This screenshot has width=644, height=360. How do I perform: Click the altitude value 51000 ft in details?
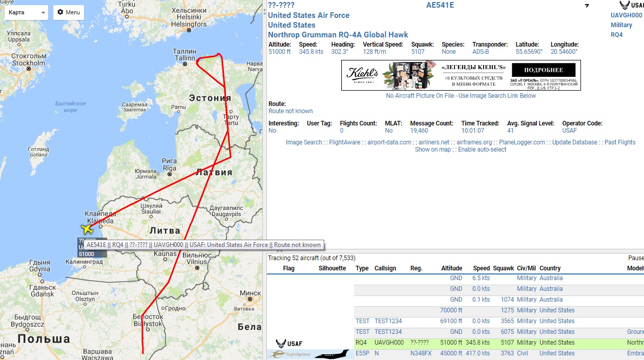(x=279, y=52)
